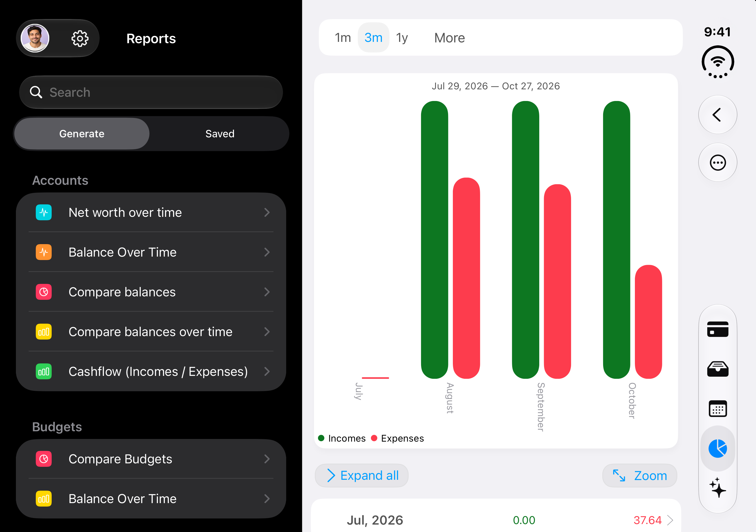
Task: Expand the Jul, 2026 row chevron
Action: (670, 520)
